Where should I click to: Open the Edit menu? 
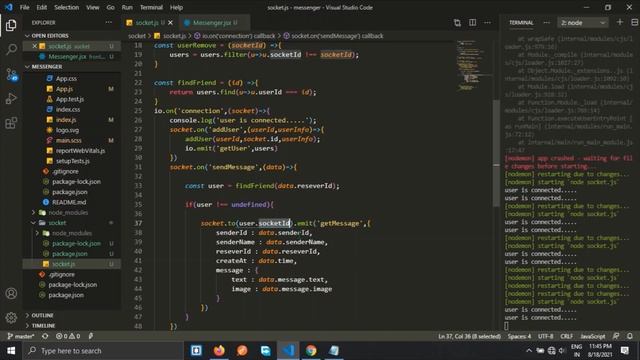[42, 7]
